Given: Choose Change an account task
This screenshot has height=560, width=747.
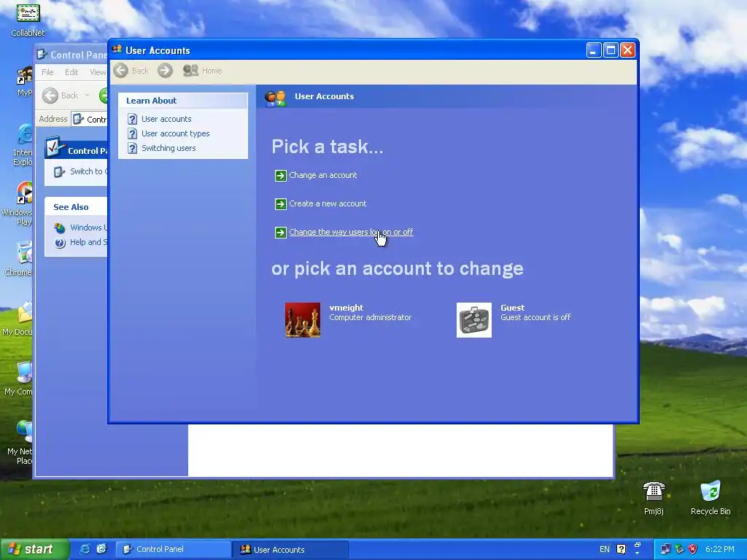Looking at the screenshot, I should (322, 175).
